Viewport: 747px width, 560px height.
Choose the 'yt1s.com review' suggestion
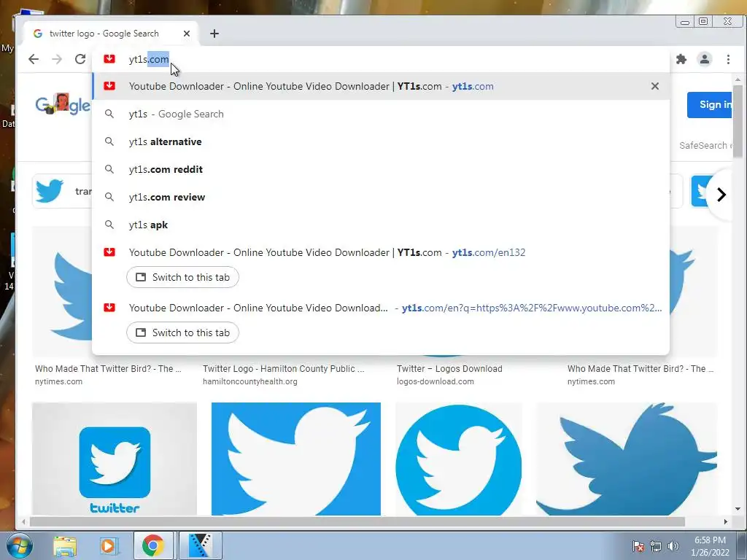(x=380, y=197)
